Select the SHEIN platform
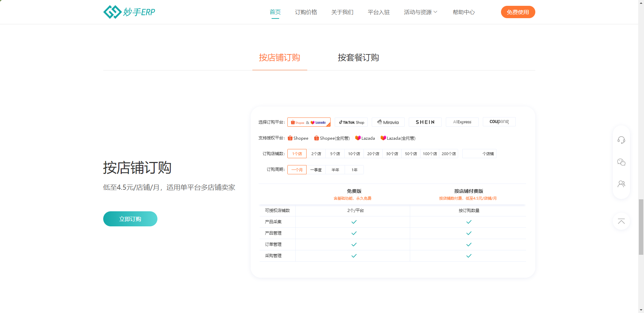The width and height of the screenshot is (644, 313). [x=425, y=122]
